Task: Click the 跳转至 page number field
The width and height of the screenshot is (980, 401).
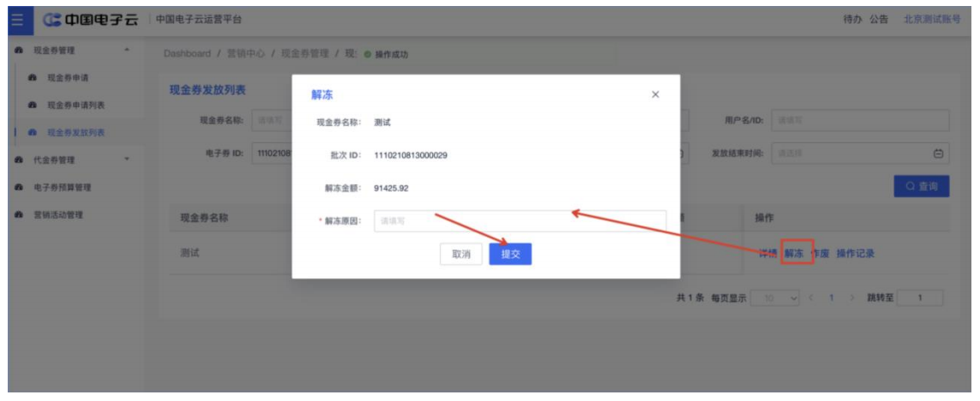Action: tap(920, 298)
